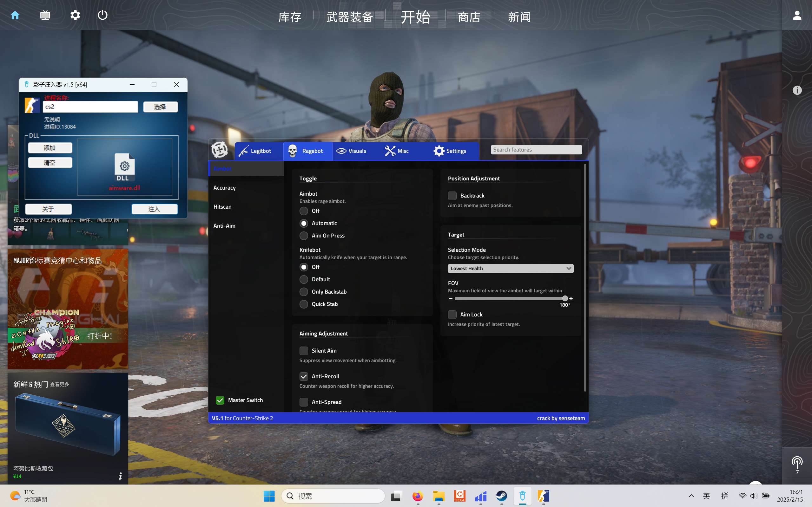
Task: Open the broadcast antenna icon showing 7
Action: [x=797, y=465]
